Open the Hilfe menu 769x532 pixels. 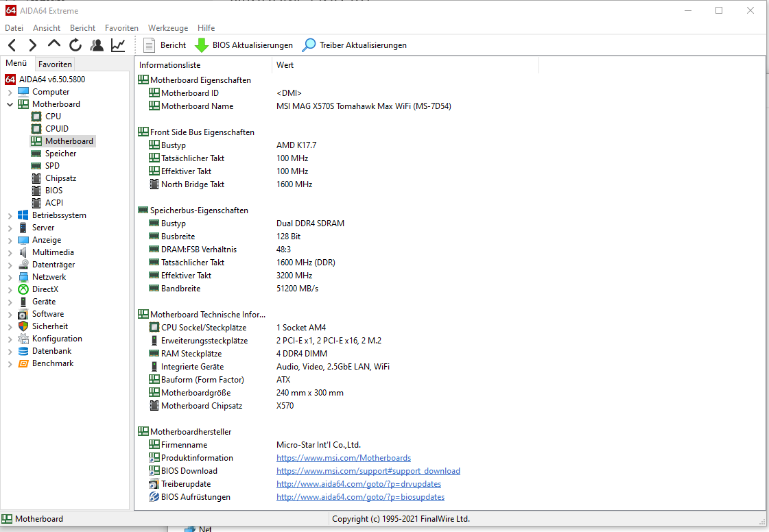pyautogui.click(x=206, y=28)
